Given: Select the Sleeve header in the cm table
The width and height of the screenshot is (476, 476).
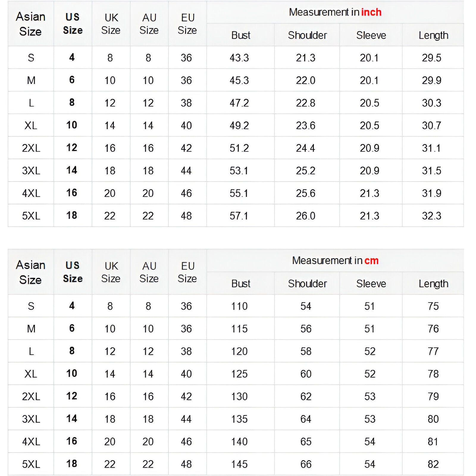Looking at the screenshot, I should [371, 284].
